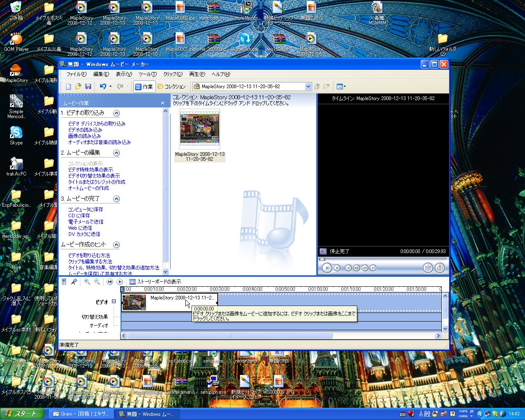Image resolution: width=525 pixels, height=420 pixels.
Task: Close the ムービー作業 task pane
Action: (163, 103)
